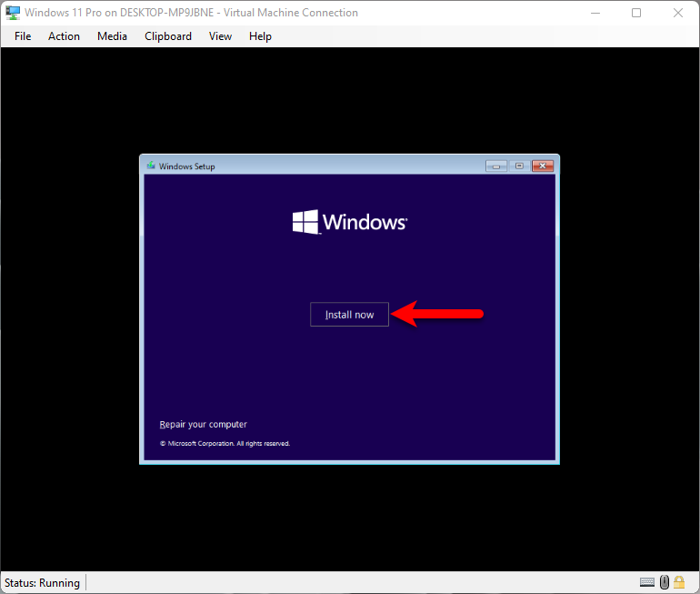Minimize the Virtual Machine Connection window
Viewport: 700px width, 594px height.
(x=595, y=13)
